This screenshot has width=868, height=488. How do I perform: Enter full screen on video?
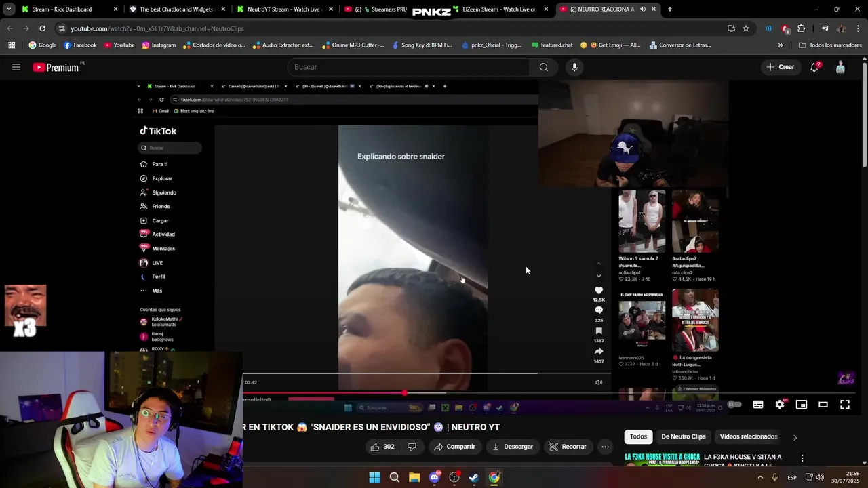click(845, 405)
